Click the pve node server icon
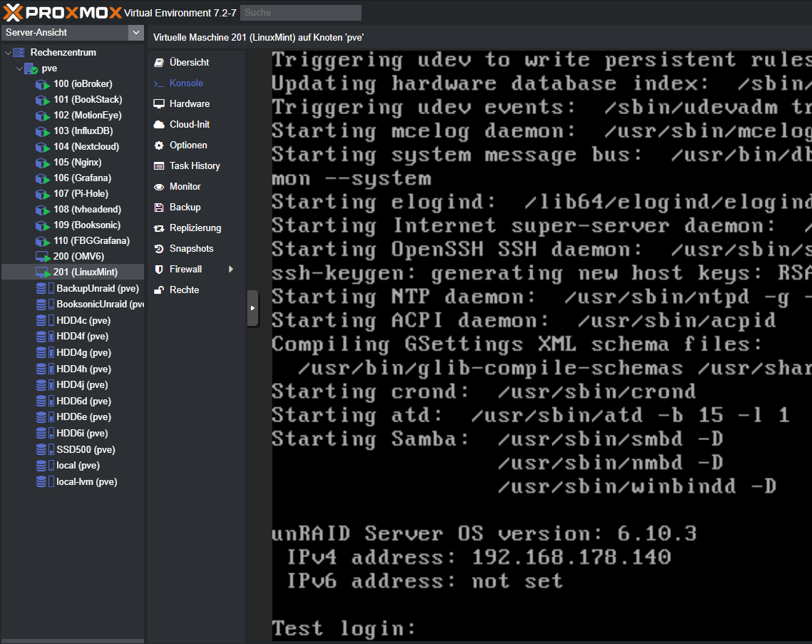This screenshot has height=644, width=812. (31, 68)
